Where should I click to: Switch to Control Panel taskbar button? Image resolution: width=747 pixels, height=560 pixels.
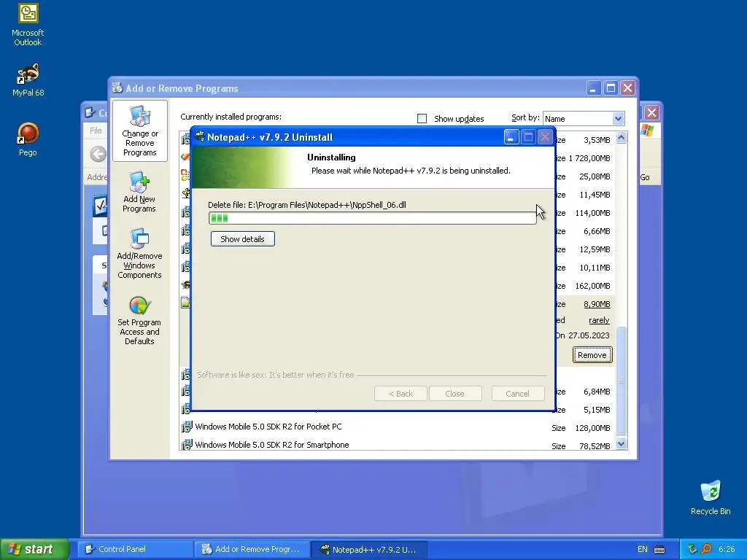tap(135, 550)
